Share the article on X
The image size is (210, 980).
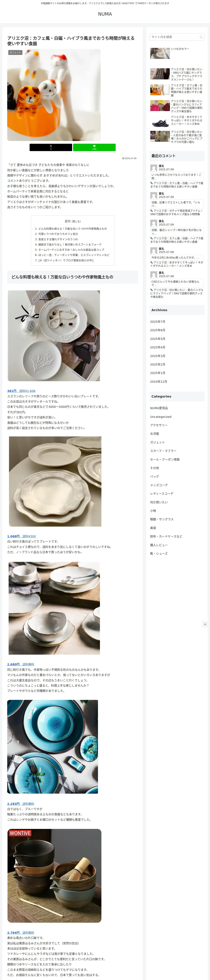pos(51,147)
